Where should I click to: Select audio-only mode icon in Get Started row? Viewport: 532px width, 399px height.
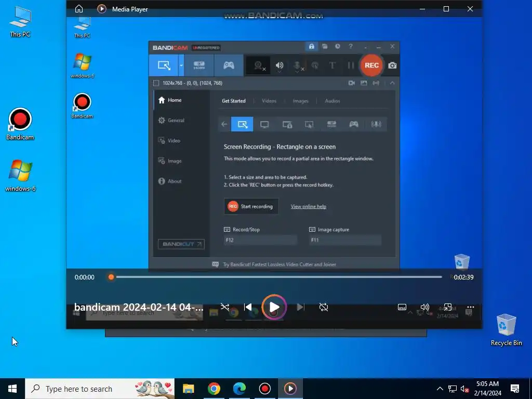(376, 125)
